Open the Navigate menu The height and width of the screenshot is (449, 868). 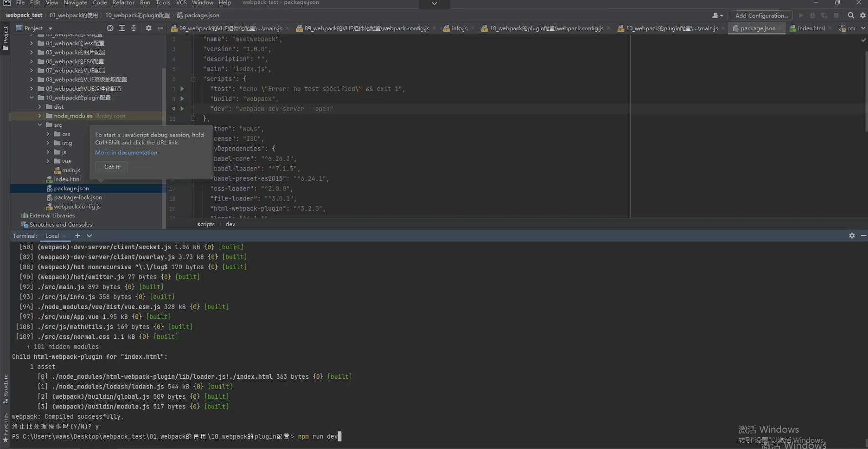[75, 3]
